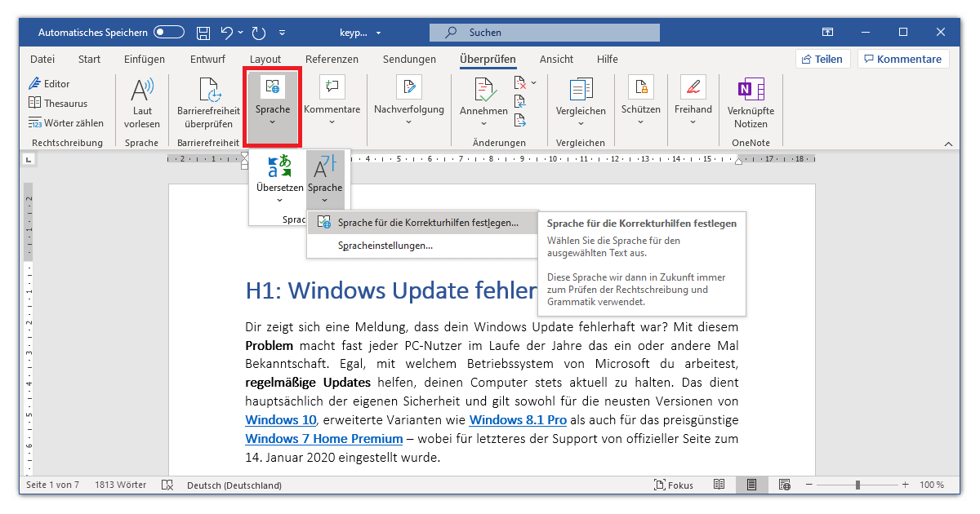The height and width of the screenshot is (514, 980).
Task: Switch to the Ansicht tab
Action: pos(556,59)
